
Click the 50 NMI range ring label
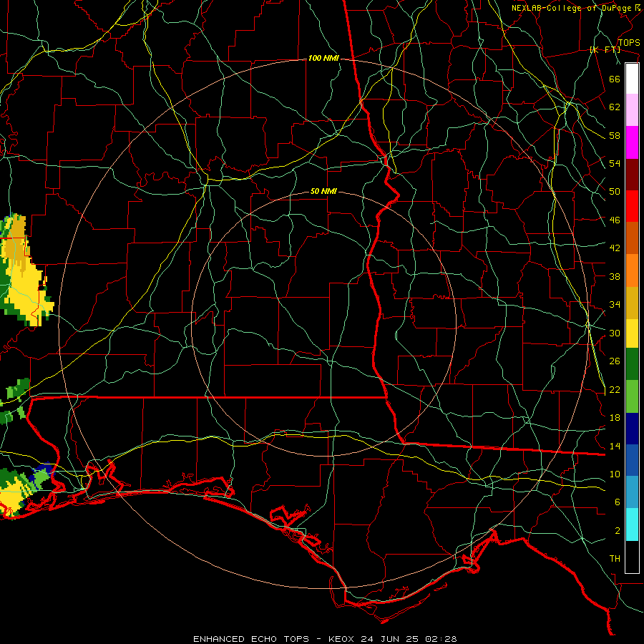click(x=323, y=191)
